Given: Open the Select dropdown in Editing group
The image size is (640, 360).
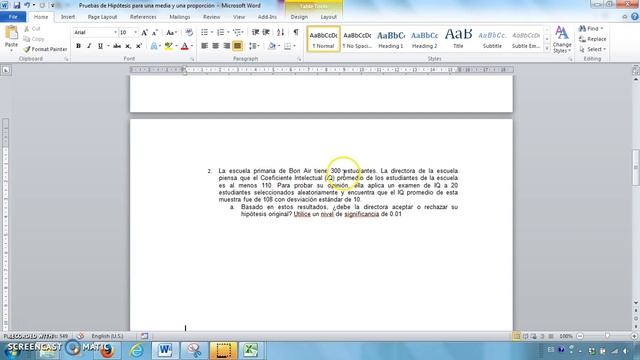Looking at the screenshot, I should click(x=592, y=49).
